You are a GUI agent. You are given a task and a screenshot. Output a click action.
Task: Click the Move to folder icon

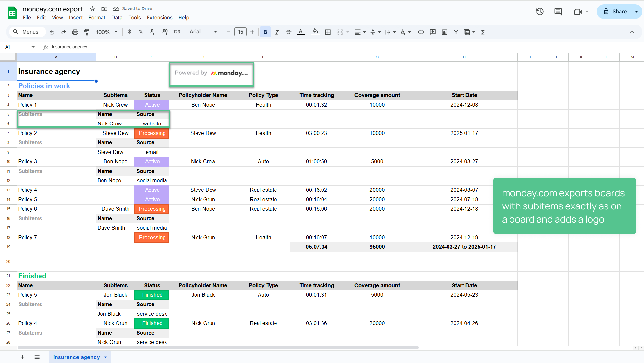104,9
